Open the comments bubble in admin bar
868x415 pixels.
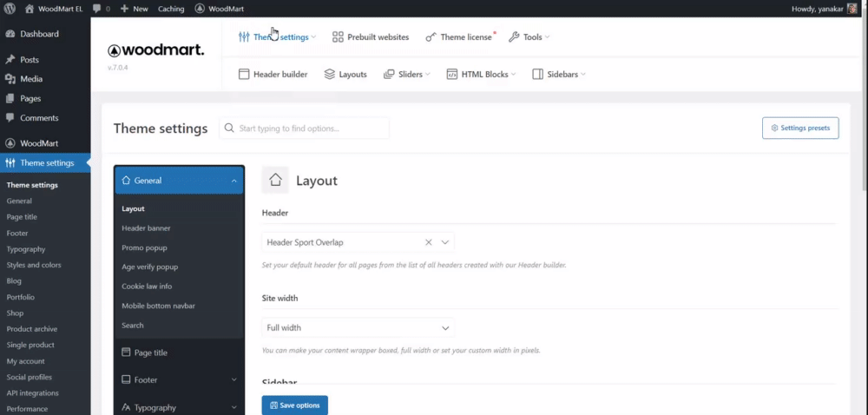click(102, 9)
